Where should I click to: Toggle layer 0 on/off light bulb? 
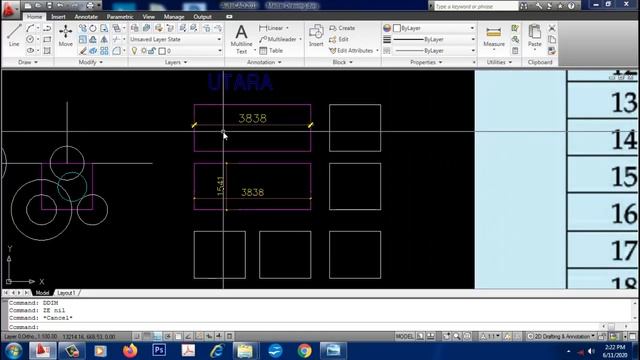[134, 51]
